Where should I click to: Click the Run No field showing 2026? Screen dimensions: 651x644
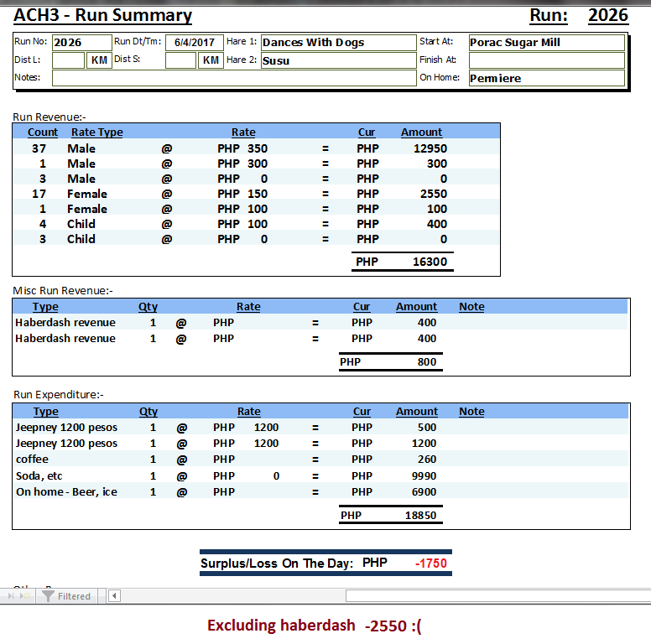click(x=81, y=43)
